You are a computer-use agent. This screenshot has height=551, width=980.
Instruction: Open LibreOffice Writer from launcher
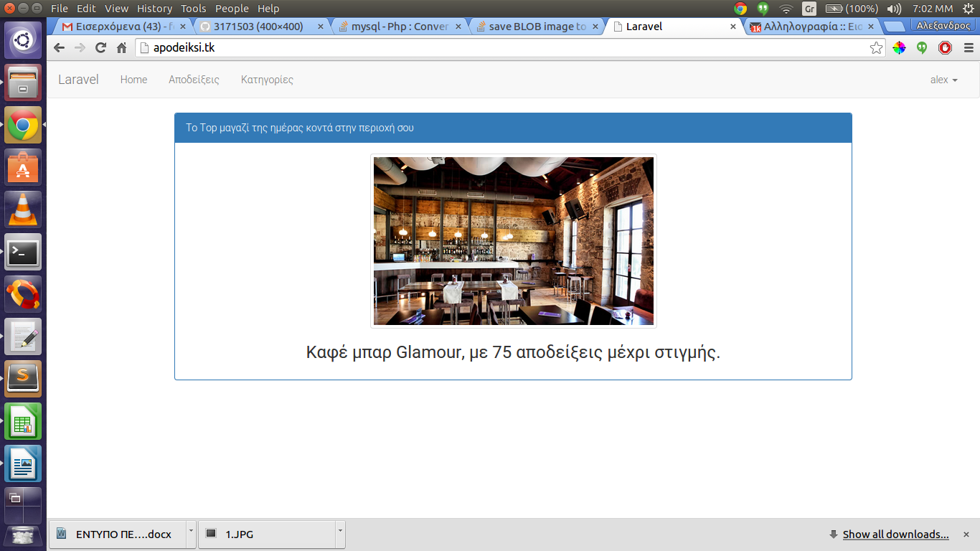pos(23,463)
